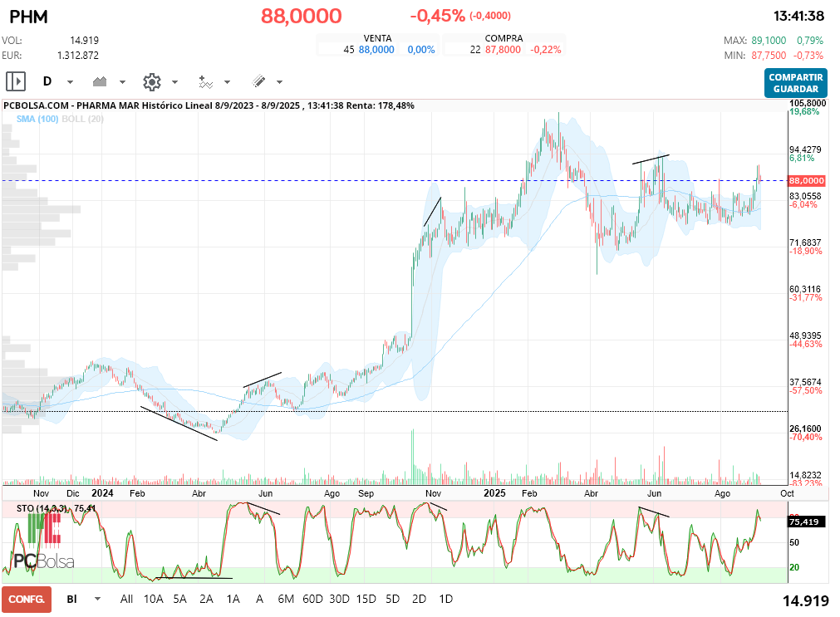The height and width of the screenshot is (617, 840).
Task: Click the SMA (100) indicator label
Action: 37,119
